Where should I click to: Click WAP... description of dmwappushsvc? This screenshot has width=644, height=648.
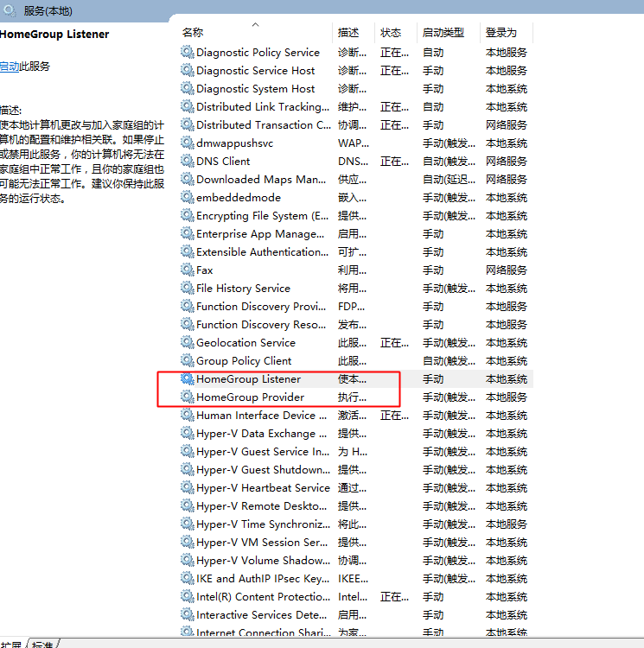(354, 143)
